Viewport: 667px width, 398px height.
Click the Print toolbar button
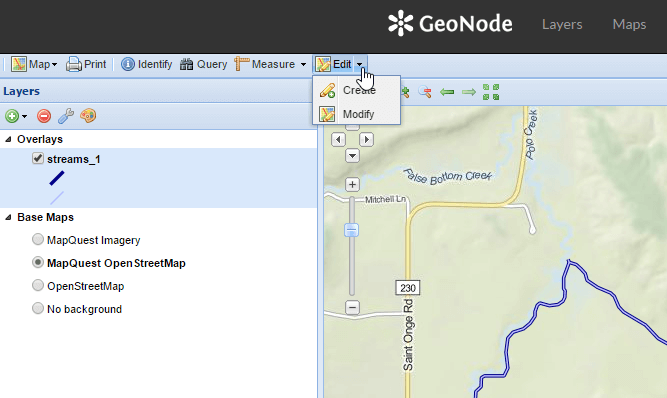point(86,64)
